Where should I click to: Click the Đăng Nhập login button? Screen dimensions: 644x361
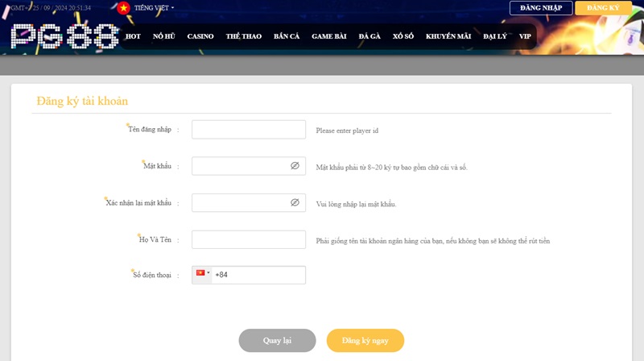coord(541,8)
